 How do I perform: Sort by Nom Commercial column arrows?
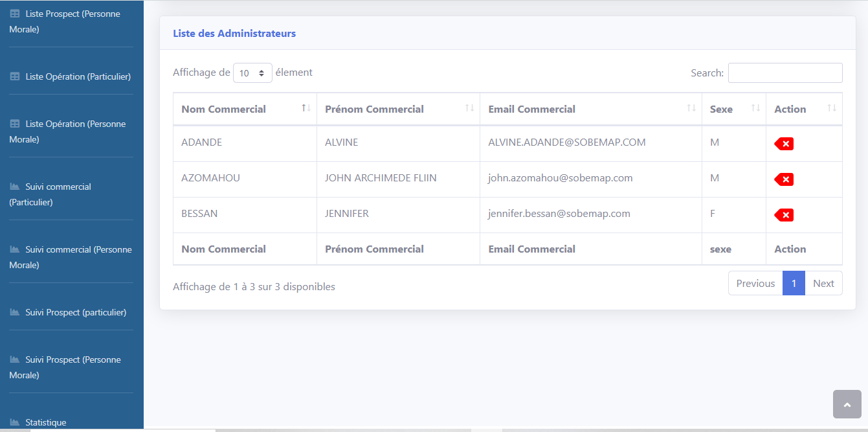tap(306, 108)
